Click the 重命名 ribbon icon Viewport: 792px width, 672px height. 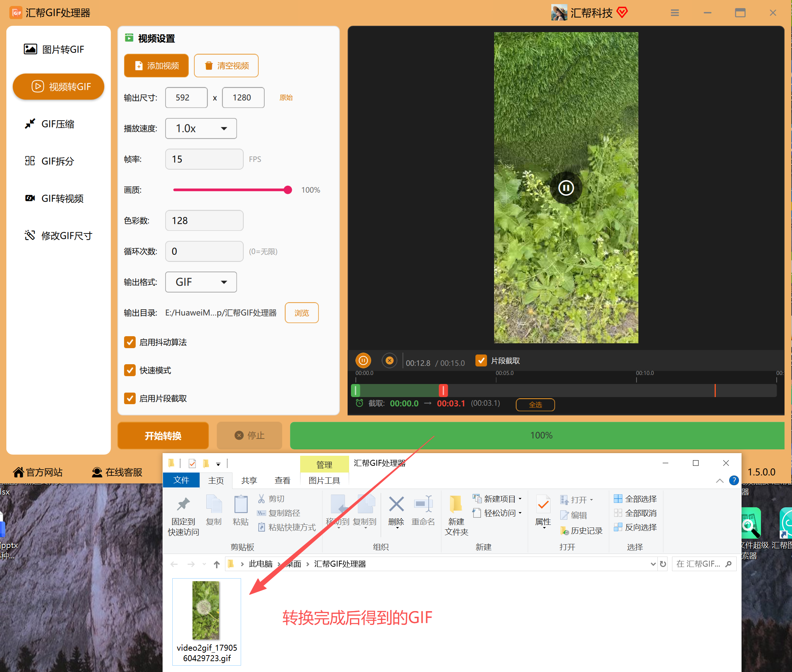[423, 511]
